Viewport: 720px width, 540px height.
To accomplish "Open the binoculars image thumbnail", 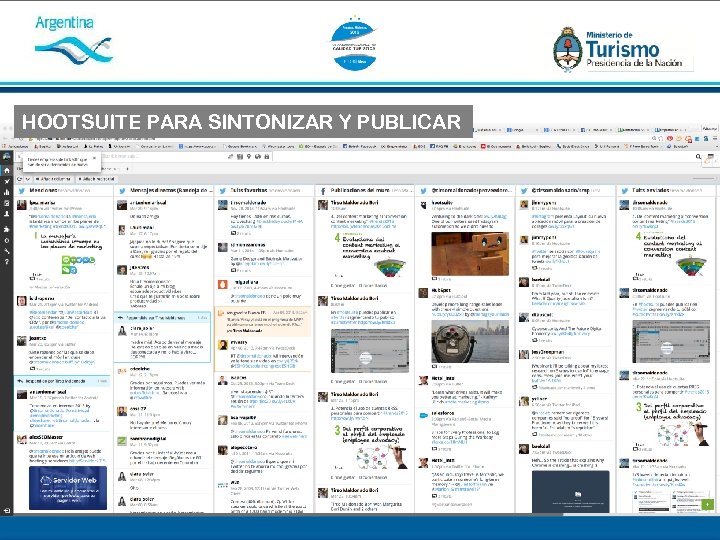I will 470,342.
